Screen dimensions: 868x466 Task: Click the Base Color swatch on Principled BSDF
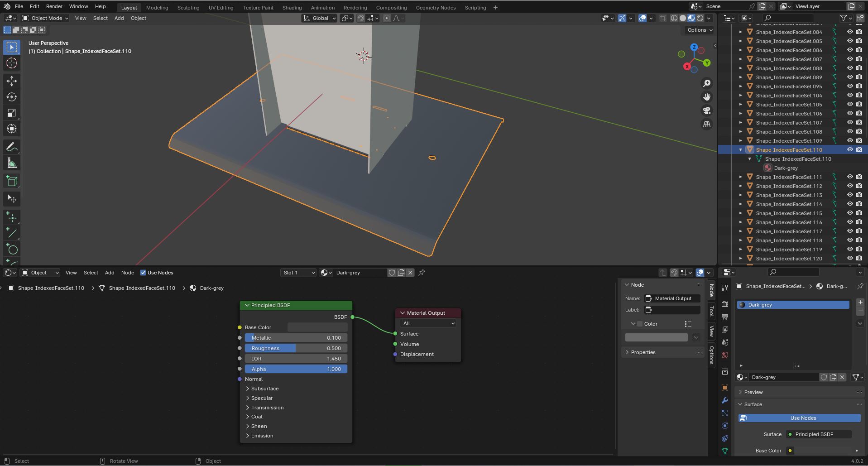tap(317, 327)
